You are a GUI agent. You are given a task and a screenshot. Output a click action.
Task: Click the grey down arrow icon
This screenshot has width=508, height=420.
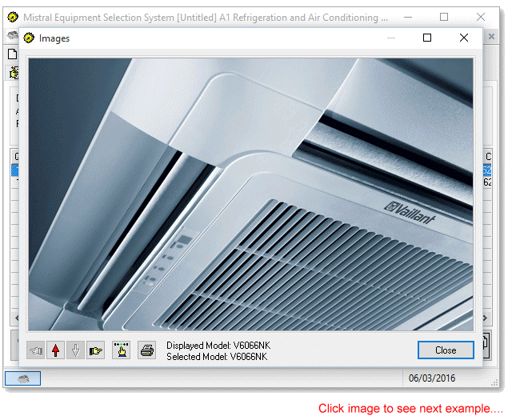(76, 350)
